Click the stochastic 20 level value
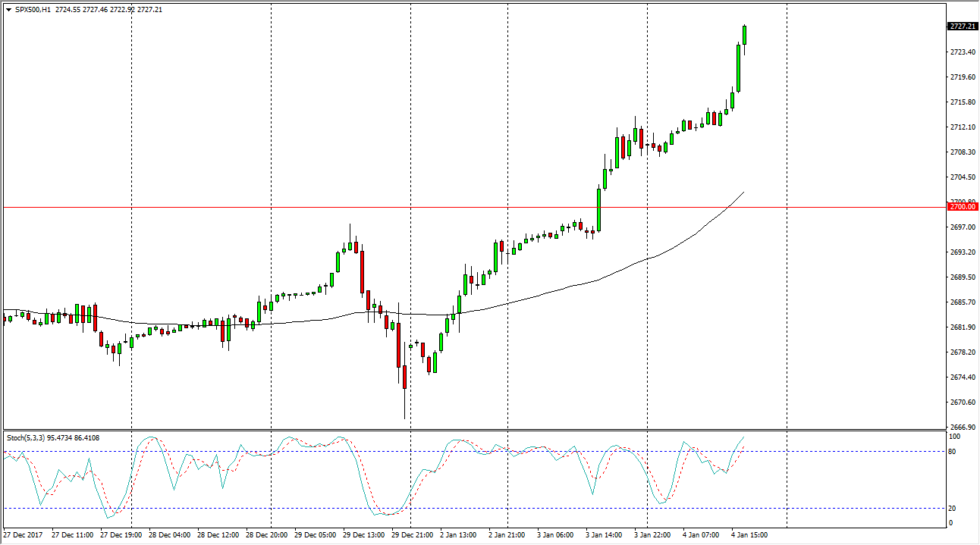The height and width of the screenshot is (545, 980). [x=953, y=509]
